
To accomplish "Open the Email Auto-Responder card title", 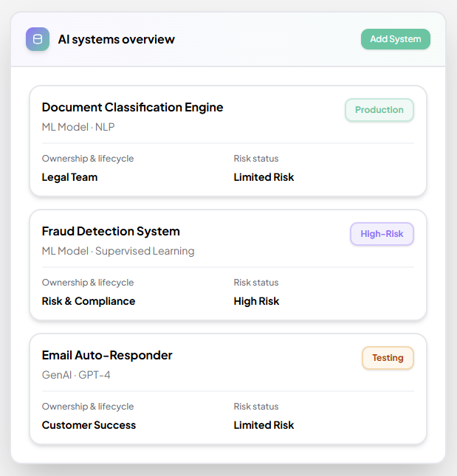I will (x=107, y=355).
